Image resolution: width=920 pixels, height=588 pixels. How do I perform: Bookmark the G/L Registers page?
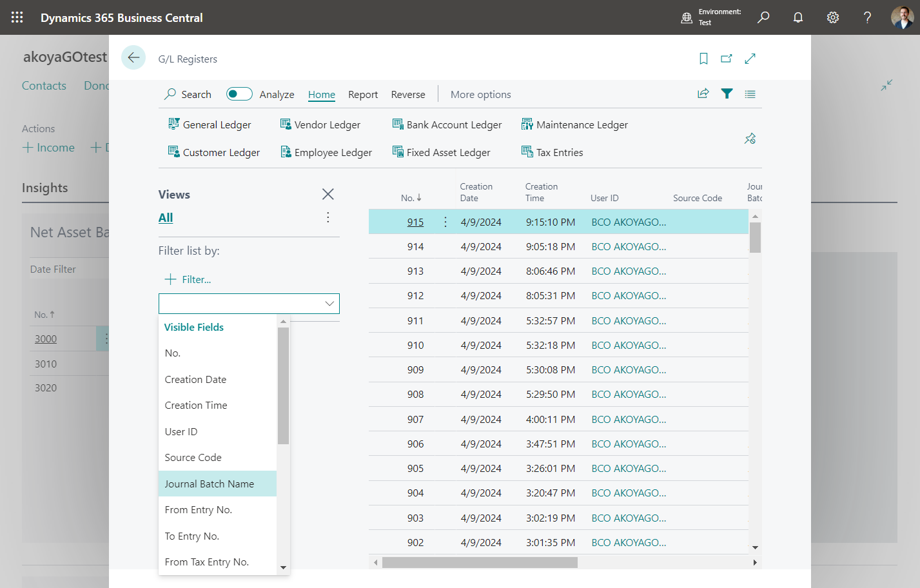coord(703,59)
